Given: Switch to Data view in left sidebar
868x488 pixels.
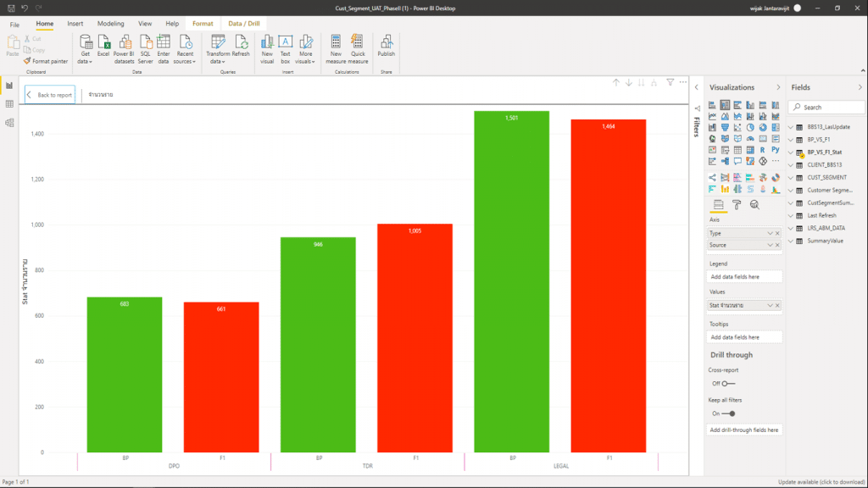Looking at the screenshot, I should 9,104.
